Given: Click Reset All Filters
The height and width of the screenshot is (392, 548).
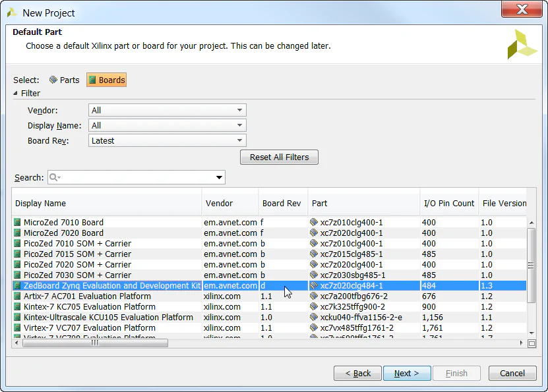Looking at the screenshot, I should [279, 157].
